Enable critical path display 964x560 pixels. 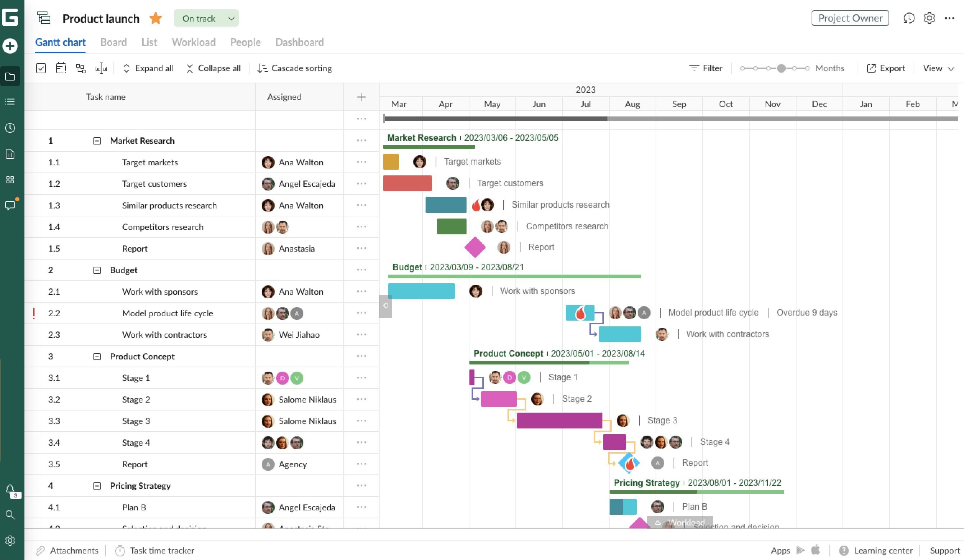coord(81,68)
